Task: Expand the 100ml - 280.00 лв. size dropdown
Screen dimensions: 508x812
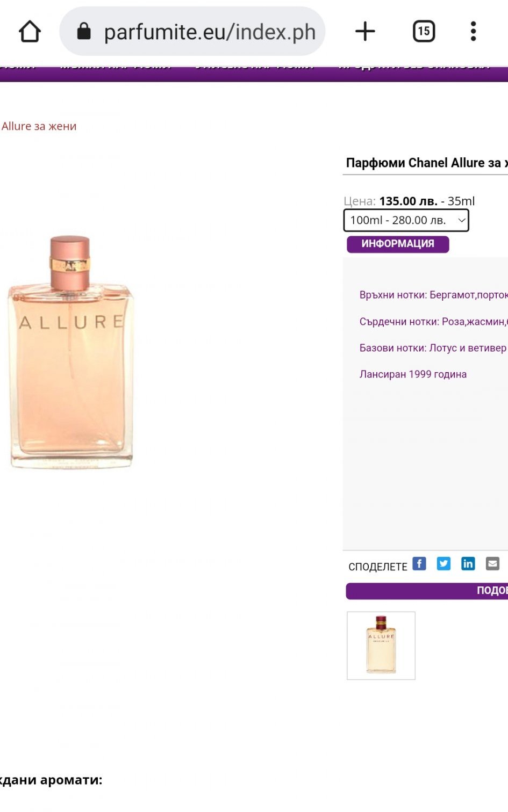Action: click(x=406, y=220)
